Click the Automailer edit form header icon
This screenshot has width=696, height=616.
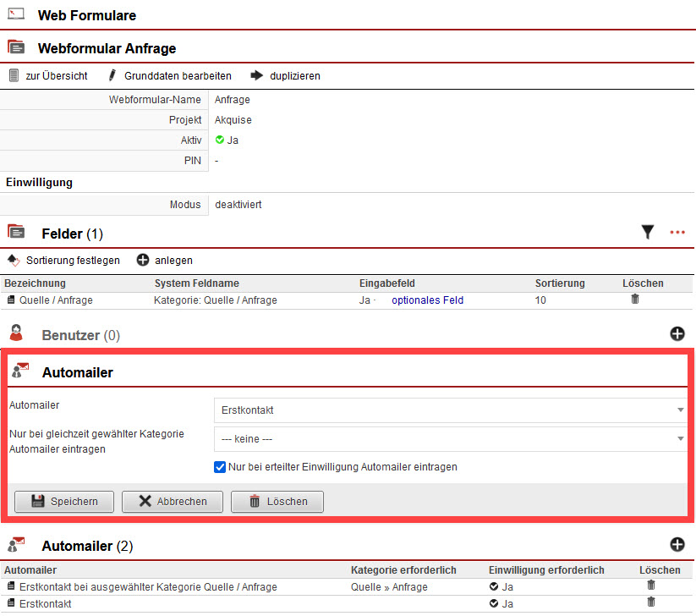(x=20, y=371)
